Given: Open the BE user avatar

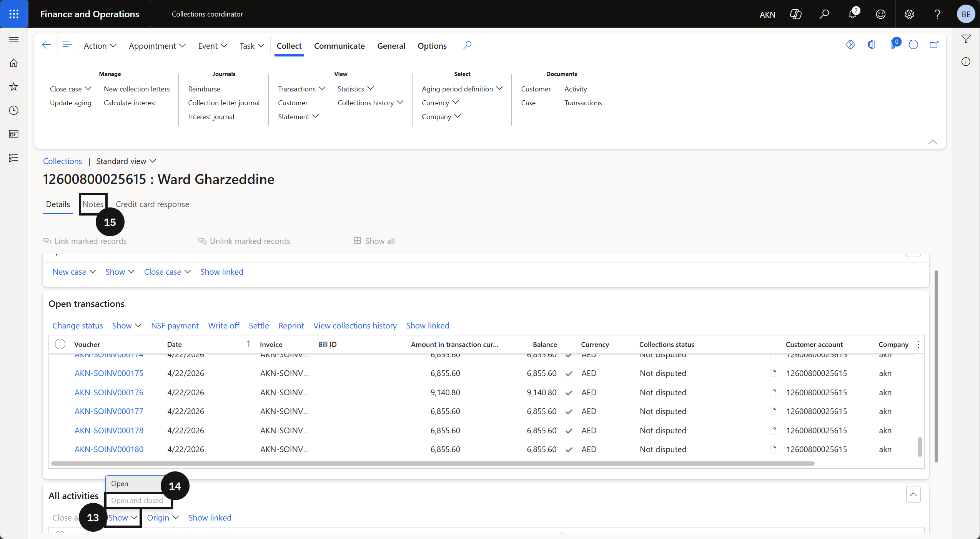Looking at the screenshot, I should [966, 14].
